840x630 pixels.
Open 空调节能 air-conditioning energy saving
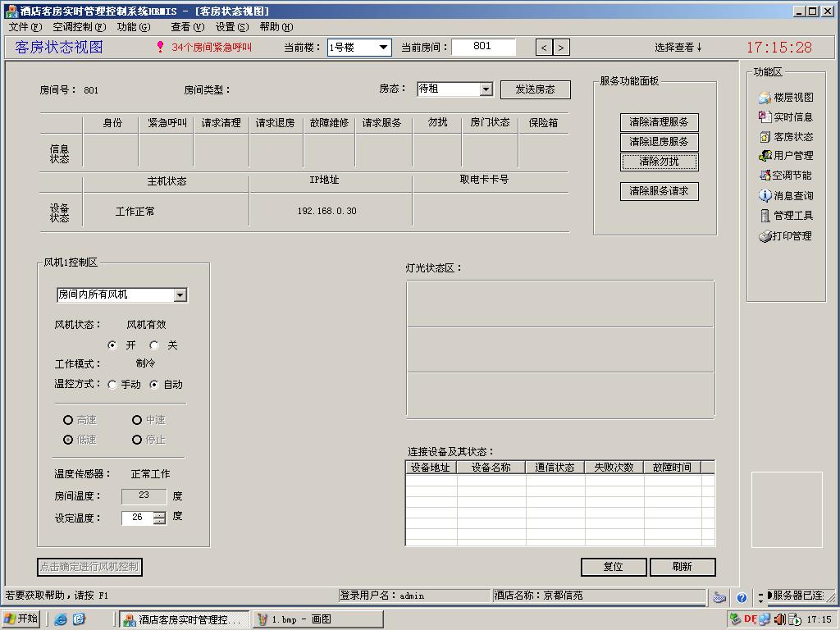pos(786,175)
